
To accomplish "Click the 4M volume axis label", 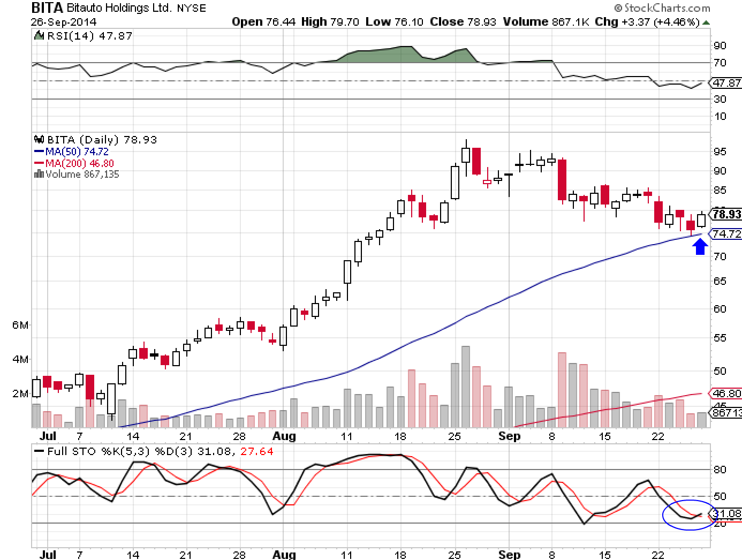I will coord(20,359).
